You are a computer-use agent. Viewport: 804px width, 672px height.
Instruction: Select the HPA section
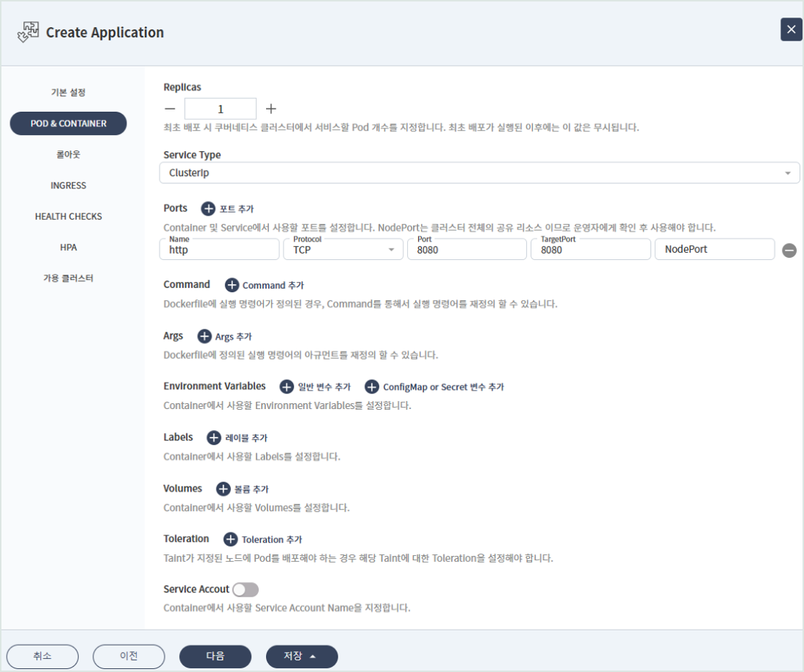point(68,248)
